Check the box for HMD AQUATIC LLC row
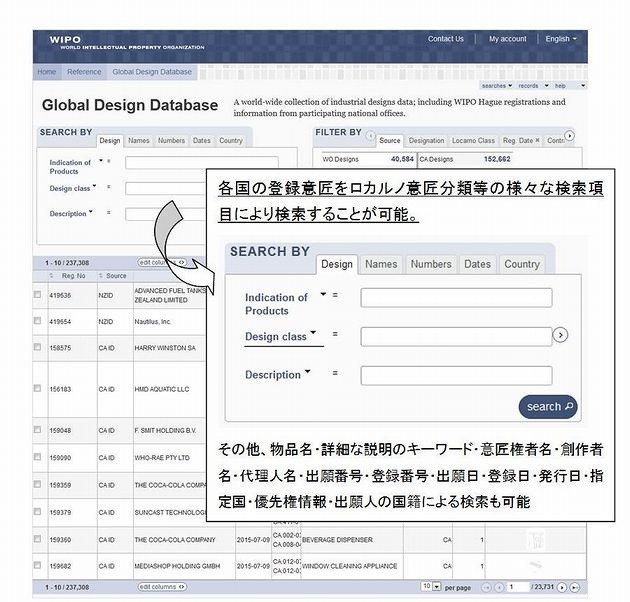Image resolution: width=630 pixels, height=602 pixels. 37,388
